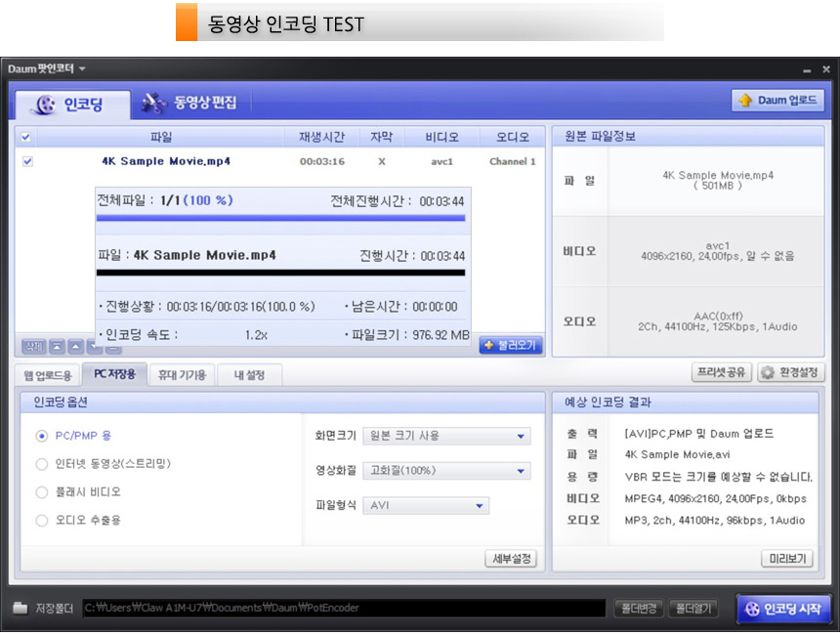
Task: Select 인터넷 동영상(스트리밍) radio option
Action: coord(42,464)
